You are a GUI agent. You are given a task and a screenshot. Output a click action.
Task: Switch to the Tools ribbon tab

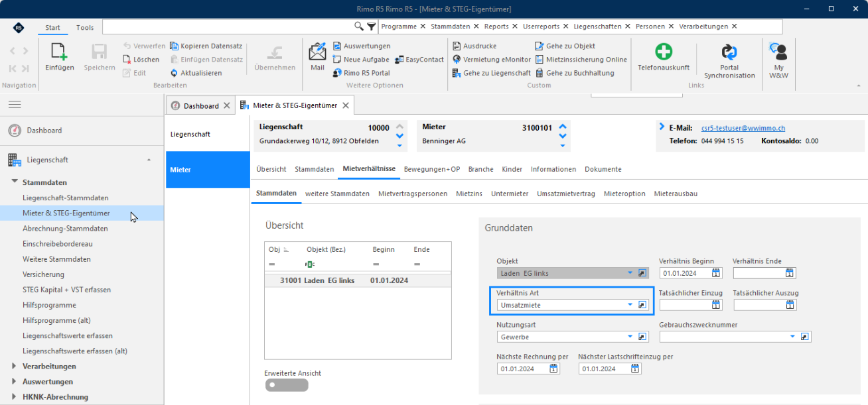click(x=85, y=28)
